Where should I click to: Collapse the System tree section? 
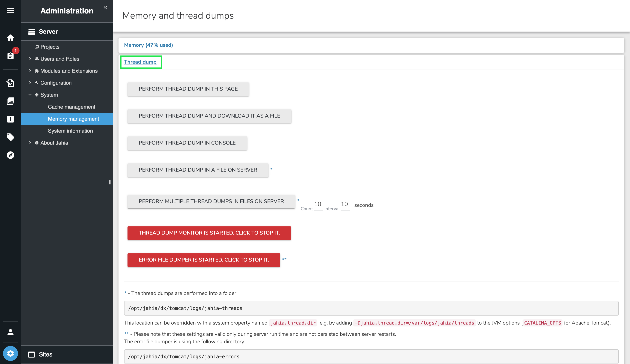click(x=30, y=95)
